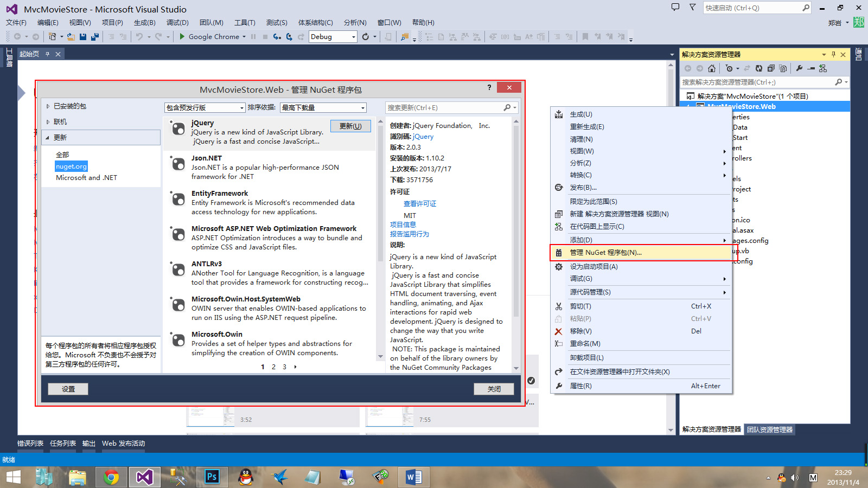The height and width of the screenshot is (488, 868).
Task: Click the 关闭 button in NuGet dialog
Action: click(494, 389)
